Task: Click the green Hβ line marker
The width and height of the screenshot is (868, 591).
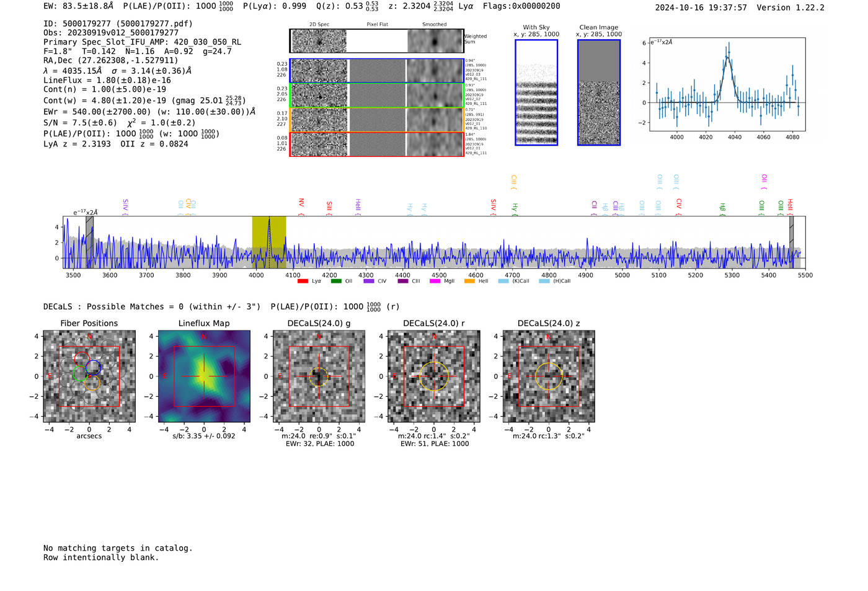Action: pyautogui.click(x=722, y=209)
